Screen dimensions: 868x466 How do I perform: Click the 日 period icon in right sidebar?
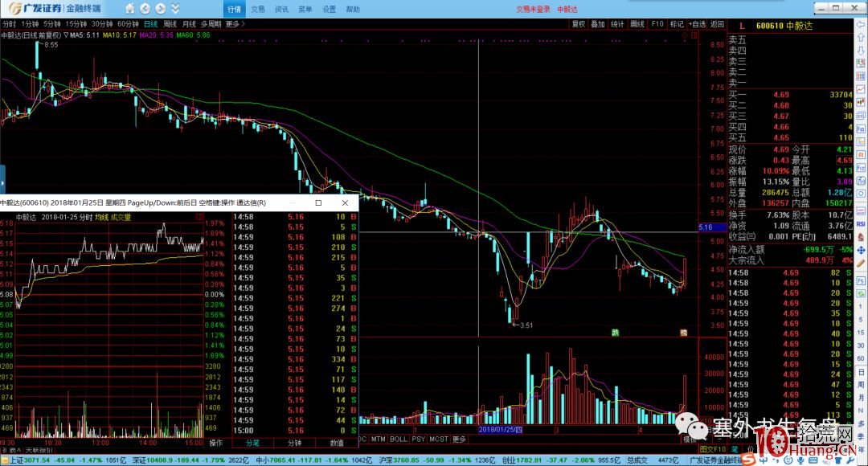pos(861,372)
